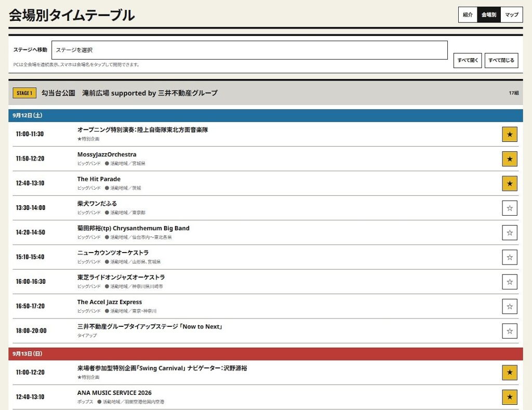Click the yellow STAGE 1 badge

pos(24,93)
